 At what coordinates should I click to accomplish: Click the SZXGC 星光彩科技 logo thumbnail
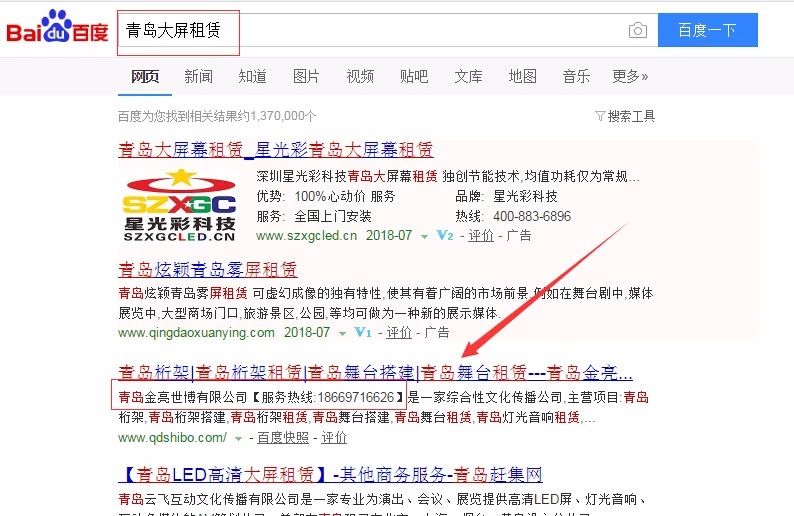pos(179,206)
